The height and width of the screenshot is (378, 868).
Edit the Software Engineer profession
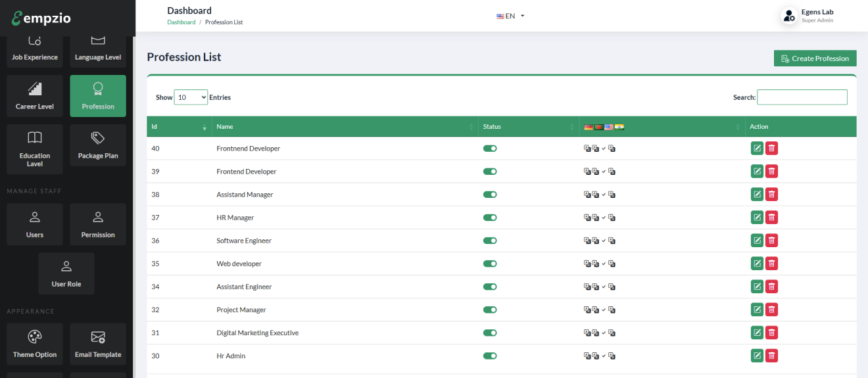(757, 241)
